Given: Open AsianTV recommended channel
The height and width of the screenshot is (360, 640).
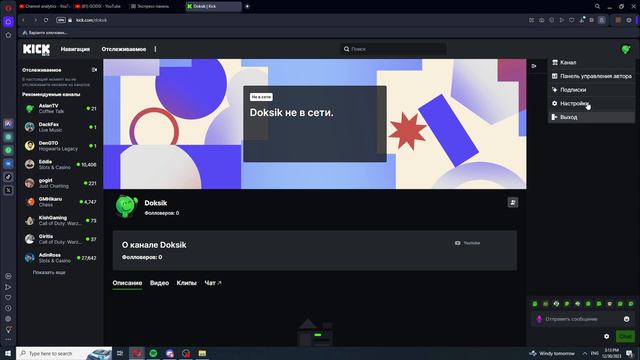Looking at the screenshot, I should 60,109.
